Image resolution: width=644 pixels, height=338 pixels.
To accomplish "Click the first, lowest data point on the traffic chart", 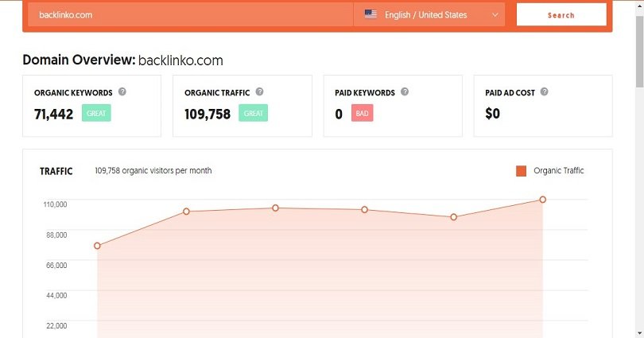I will pos(97,246).
